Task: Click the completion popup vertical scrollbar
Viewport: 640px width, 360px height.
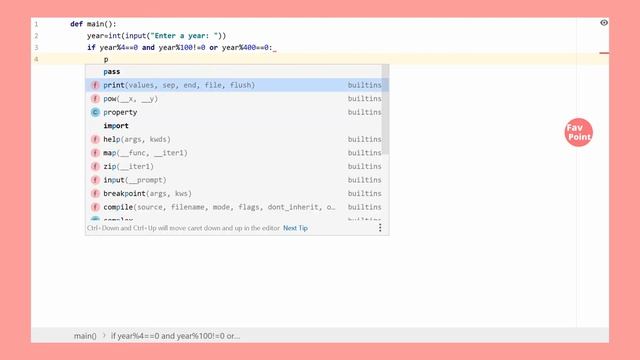Action: tap(385, 109)
